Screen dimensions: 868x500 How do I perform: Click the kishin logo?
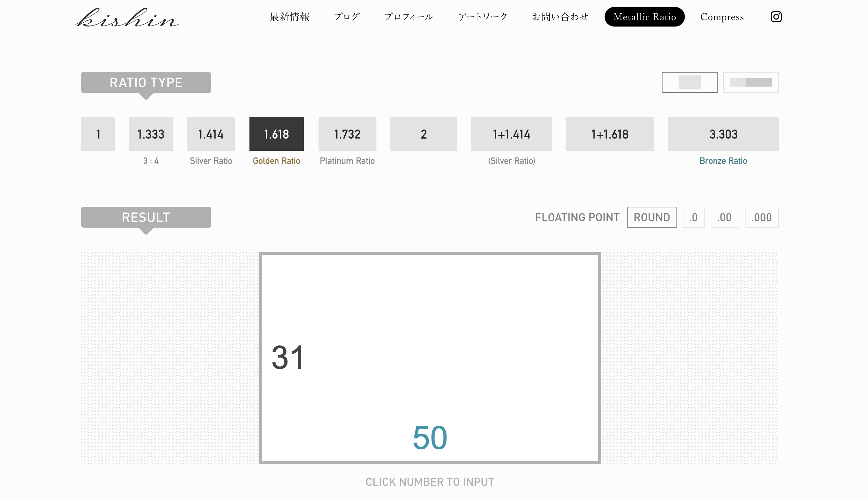(127, 18)
